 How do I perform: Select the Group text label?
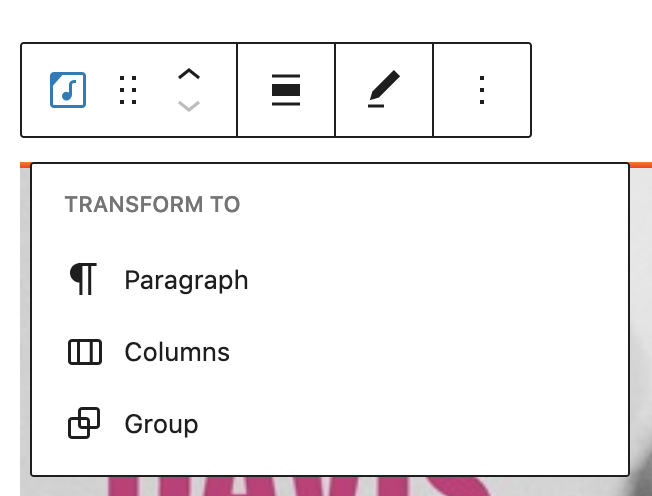pos(161,424)
